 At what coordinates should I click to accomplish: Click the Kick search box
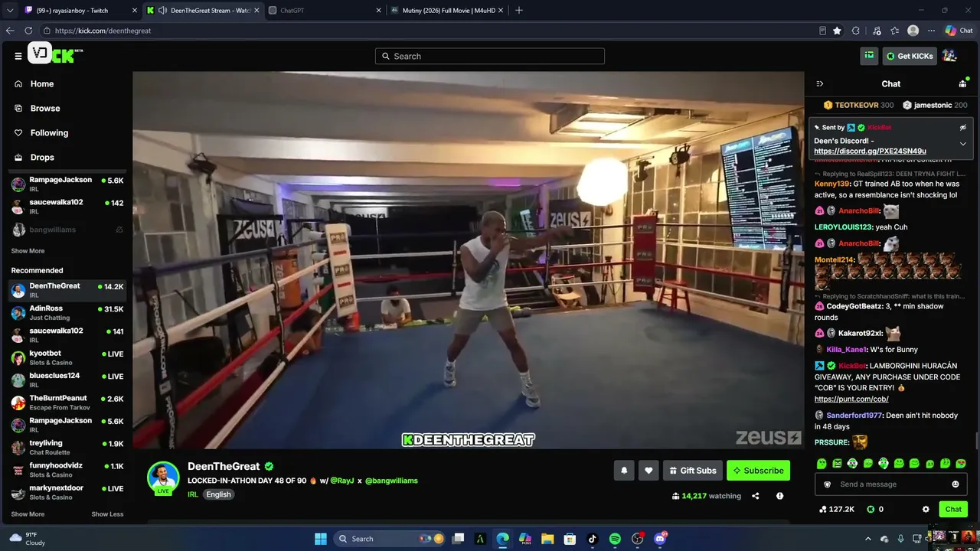pyautogui.click(x=490, y=56)
